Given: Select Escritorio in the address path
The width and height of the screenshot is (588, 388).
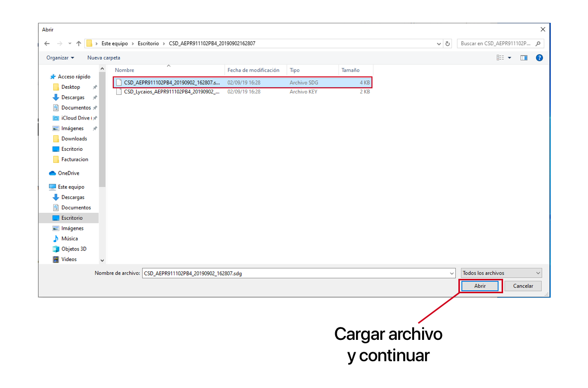Looking at the screenshot, I should pos(148,44).
